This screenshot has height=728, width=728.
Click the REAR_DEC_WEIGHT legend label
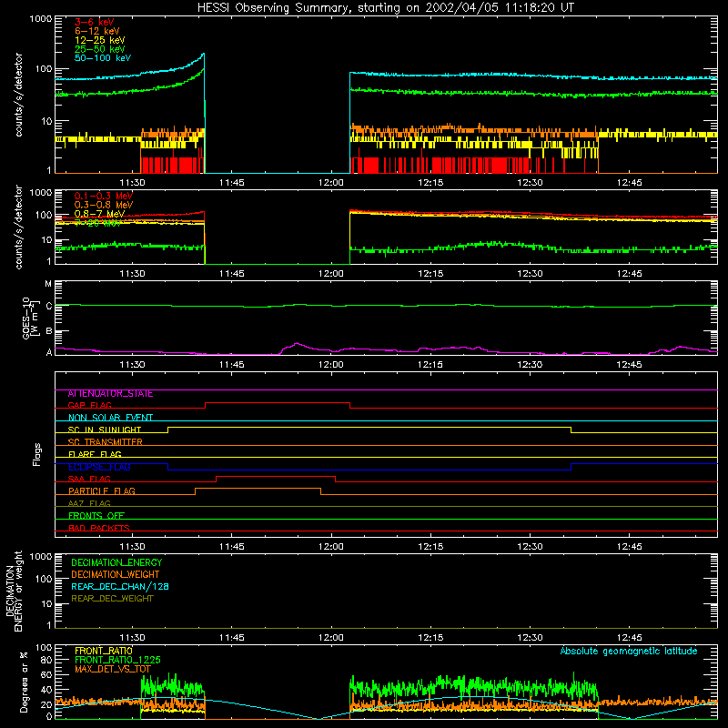pyautogui.click(x=112, y=599)
